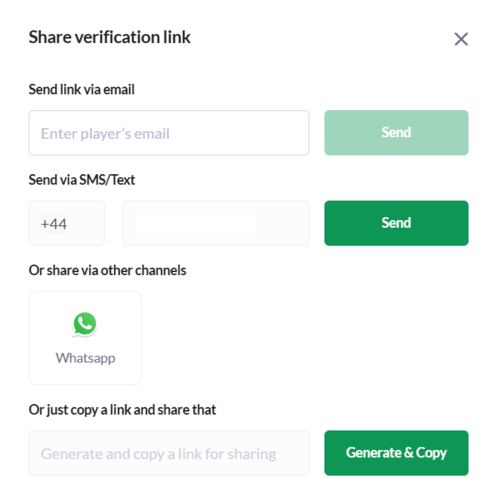This screenshot has width=495, height=502.
Task: Select the Whatsapp sharing channel card
Action: tap(85, 338)
